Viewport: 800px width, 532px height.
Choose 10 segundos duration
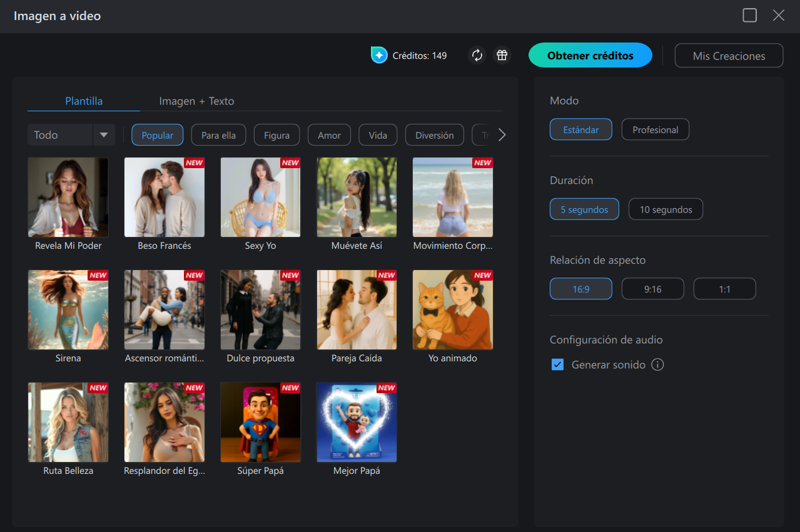[x=666, y=209]
